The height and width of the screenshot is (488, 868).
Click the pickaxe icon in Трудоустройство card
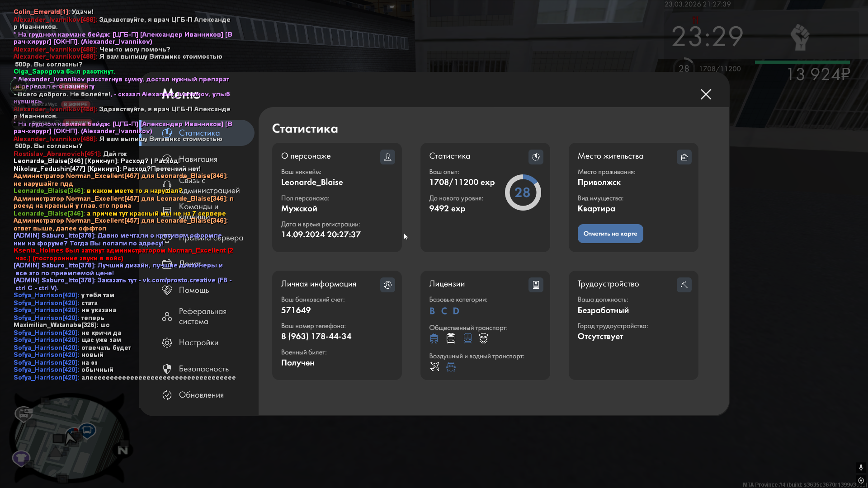click(x=684, y=285)
